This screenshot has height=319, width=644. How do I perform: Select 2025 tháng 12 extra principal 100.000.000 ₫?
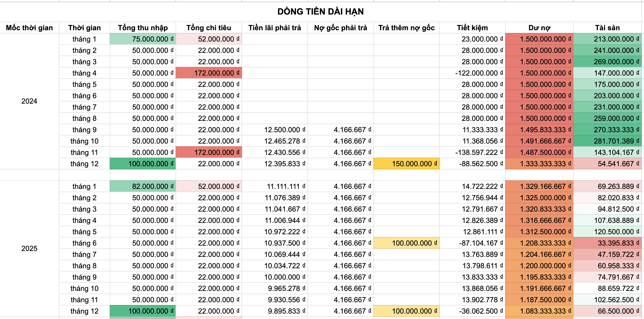[406, 311]
